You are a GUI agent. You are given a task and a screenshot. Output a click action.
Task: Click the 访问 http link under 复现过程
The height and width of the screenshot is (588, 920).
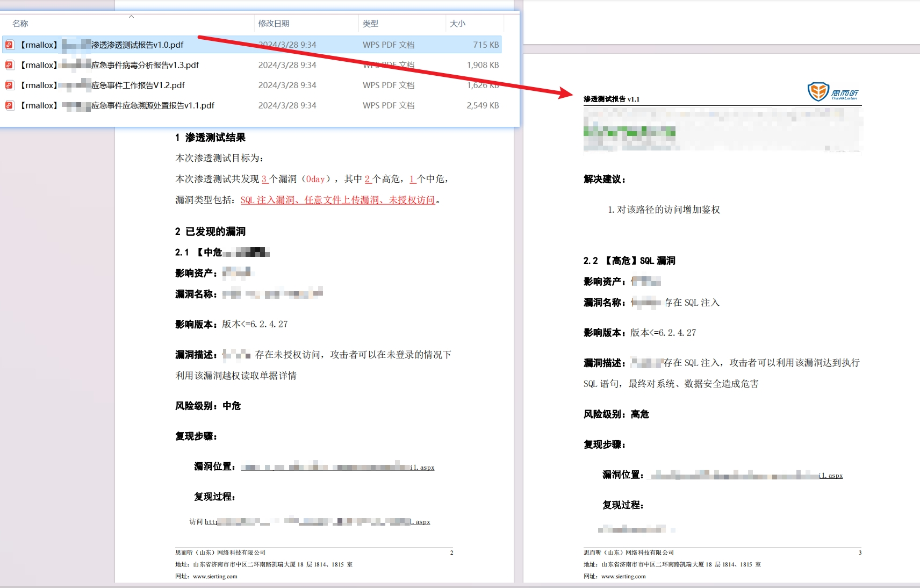point(317,521)
